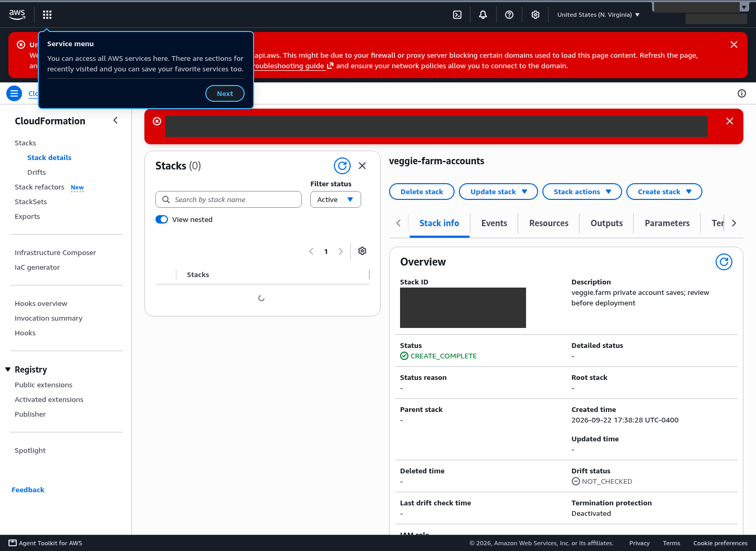Open the AWS home logo
This screenshot has width=756, height=551.
click(x=17, y=15)
